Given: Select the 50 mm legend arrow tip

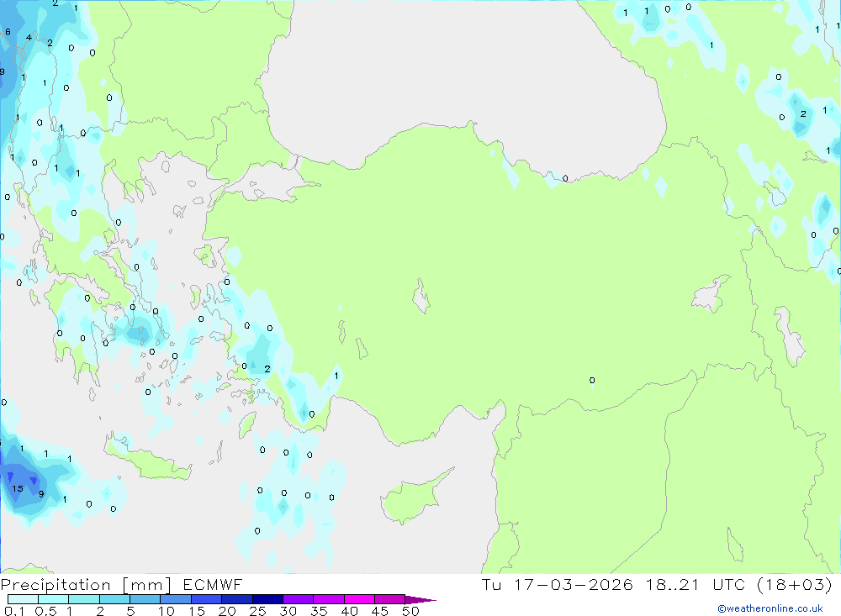Looking at the screenshot, I should 420,600.
